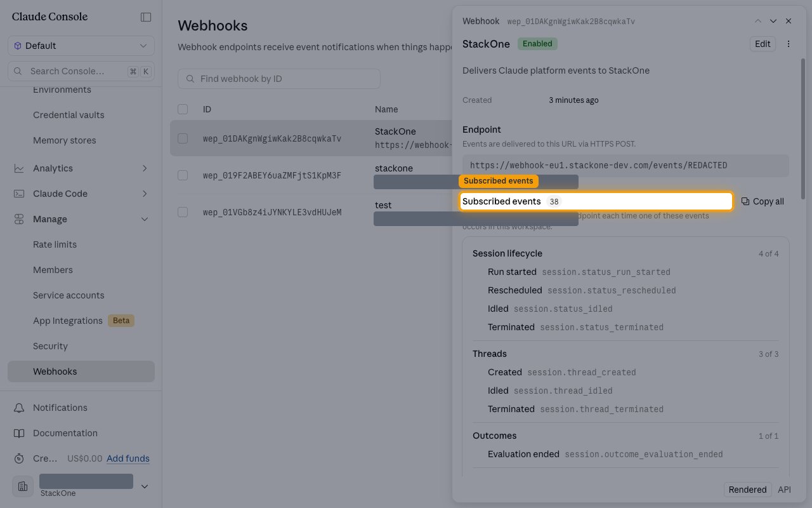Click Copy all subscribed events

pyautogui.click(x=763, y=201)
